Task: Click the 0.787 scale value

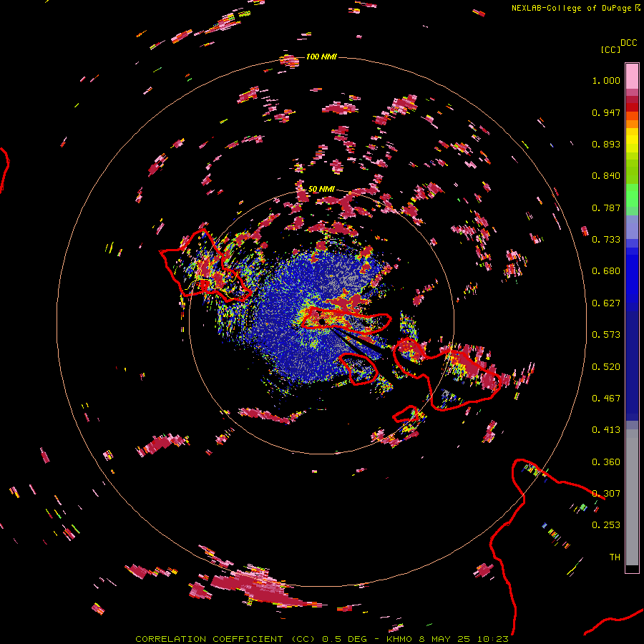Action: (606, 208)
